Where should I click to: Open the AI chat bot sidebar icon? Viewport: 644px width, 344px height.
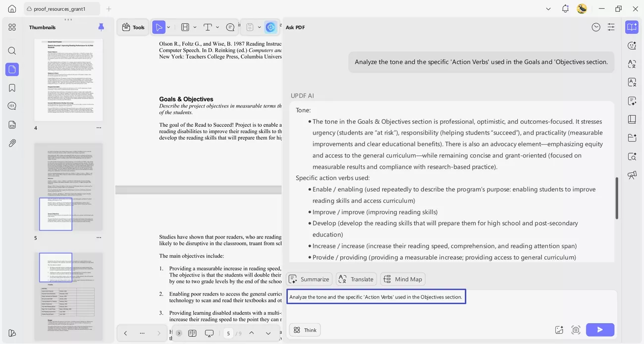click(x=632, y=46)
